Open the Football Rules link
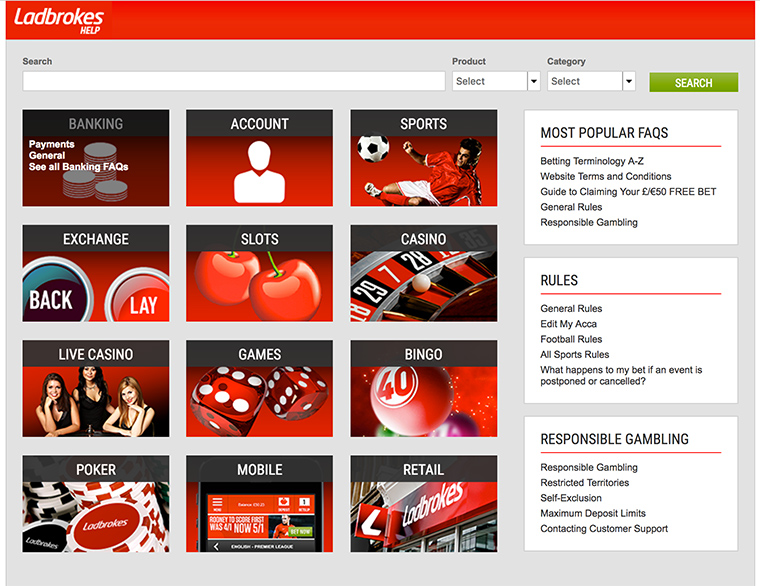 click(571, 339)
